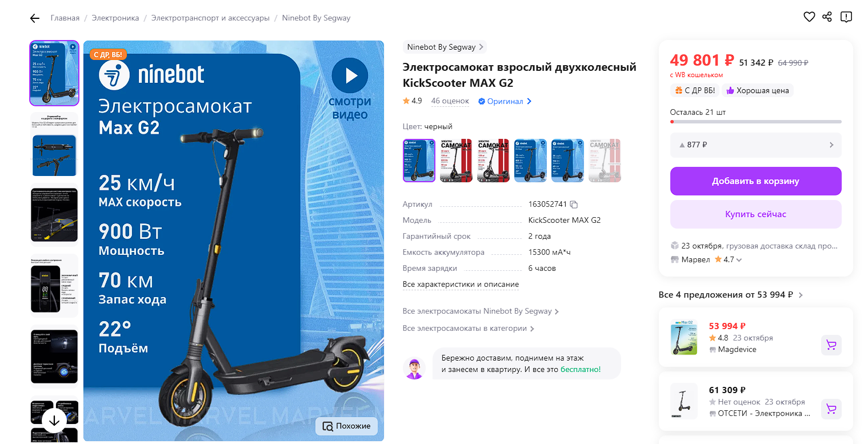868x444 pixels.
Task: Add the 61 309 ₽ offer to cart
Action: [831, 409]
